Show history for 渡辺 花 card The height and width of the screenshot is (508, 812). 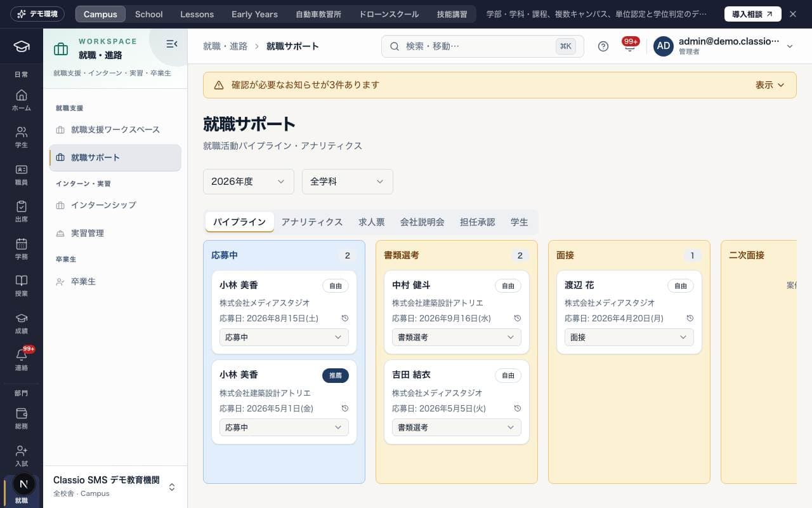(x=690, y=318)
